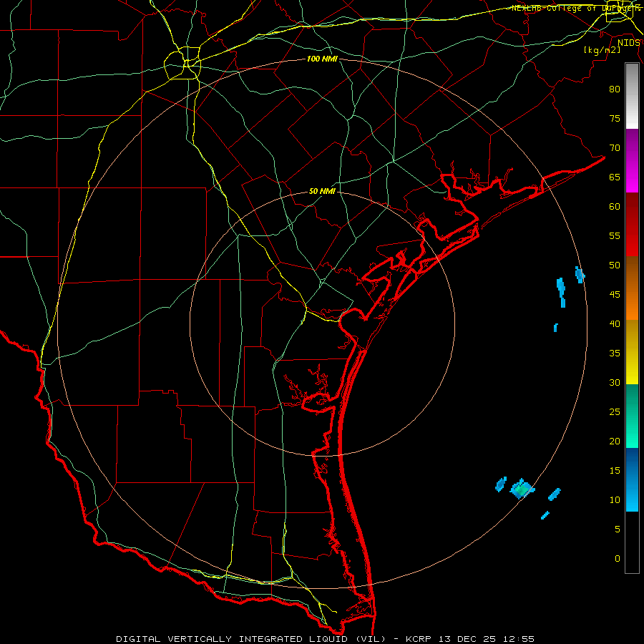
Task: Click the "55" value on the scale
Action: click(615, 235)
